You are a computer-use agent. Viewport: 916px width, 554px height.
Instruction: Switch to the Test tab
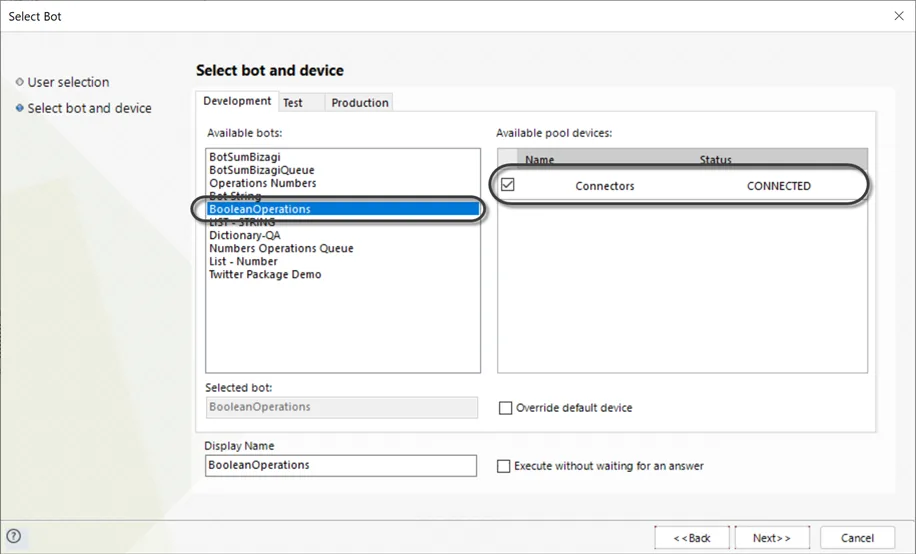(301, 103)
